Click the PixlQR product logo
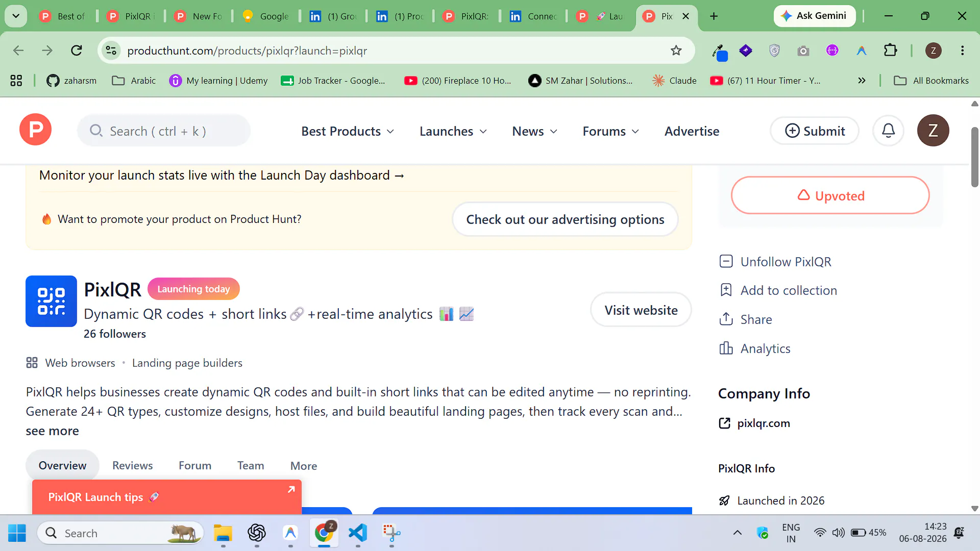The image size is (980, 551). pyautogui.click(x=51, y=301)
